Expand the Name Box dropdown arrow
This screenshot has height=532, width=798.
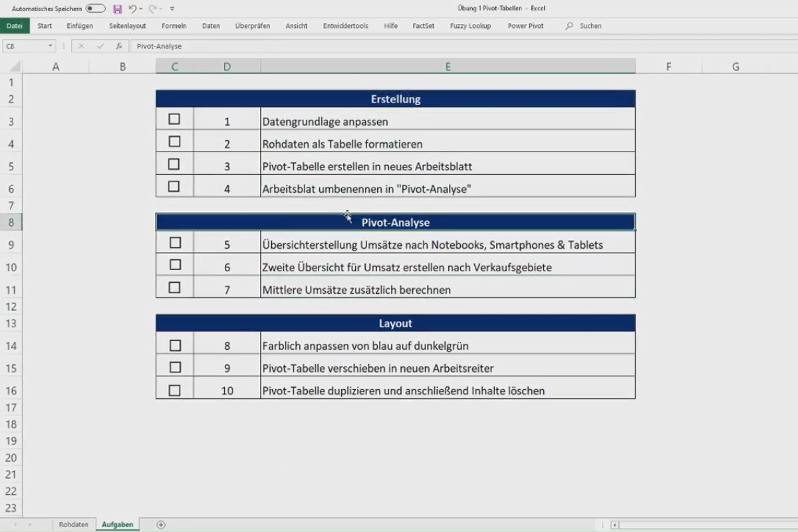click(51, 47)
